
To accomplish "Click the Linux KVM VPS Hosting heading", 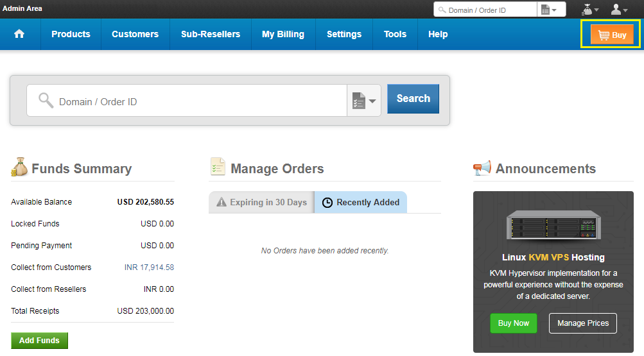I will click(553, 258).
